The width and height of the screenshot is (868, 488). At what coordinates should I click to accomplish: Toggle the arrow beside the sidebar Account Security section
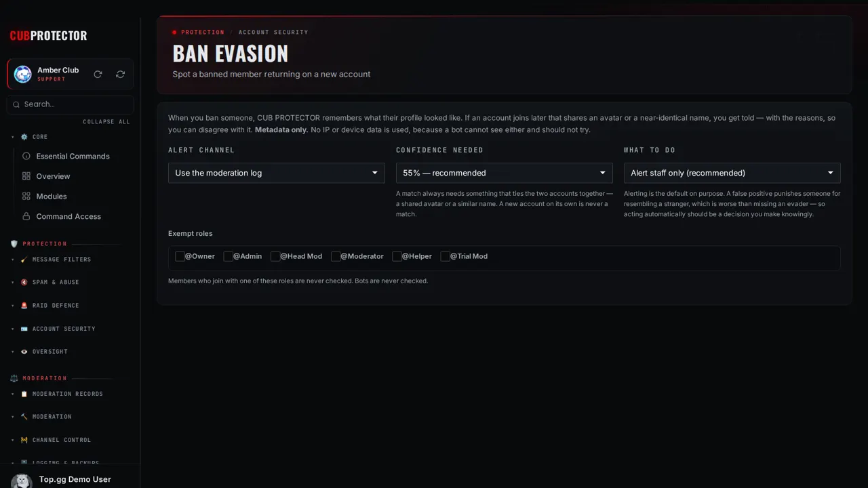[x=13, y=329]
